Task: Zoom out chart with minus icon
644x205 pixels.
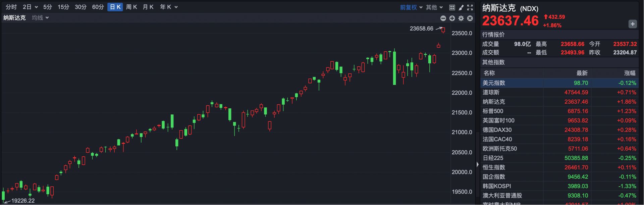Action: click(443, 18)
